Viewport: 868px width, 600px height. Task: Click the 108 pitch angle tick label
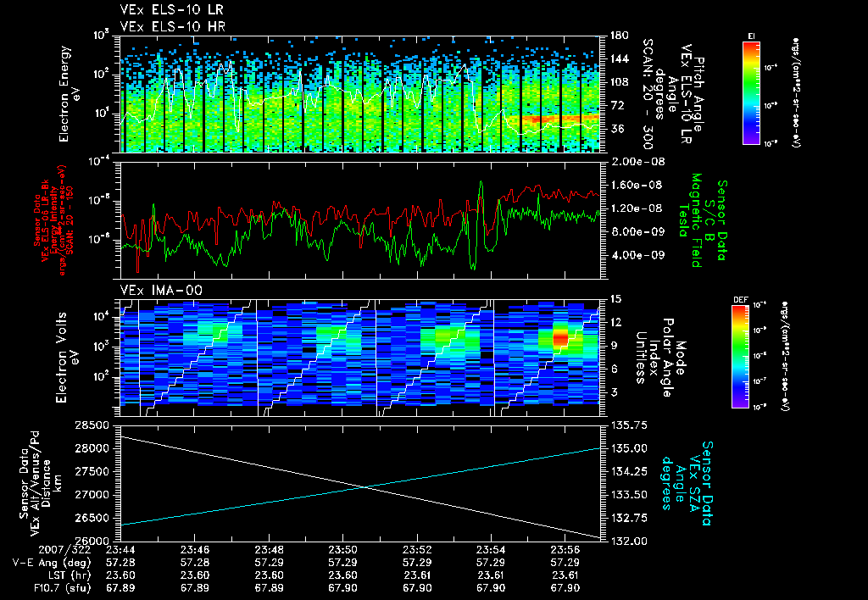click(619, 82)
